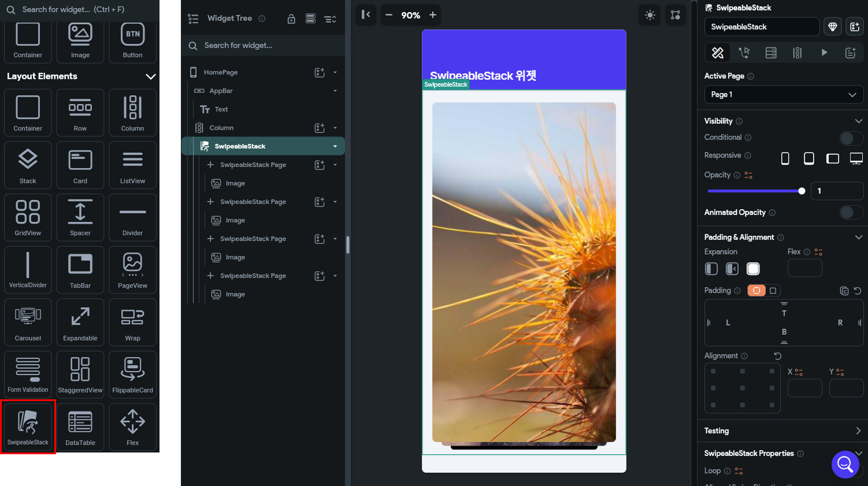This screenshot has width=868, height=486.
Task: Enable the Conditional visibility toggle
Action: click(x=851, y=138)
